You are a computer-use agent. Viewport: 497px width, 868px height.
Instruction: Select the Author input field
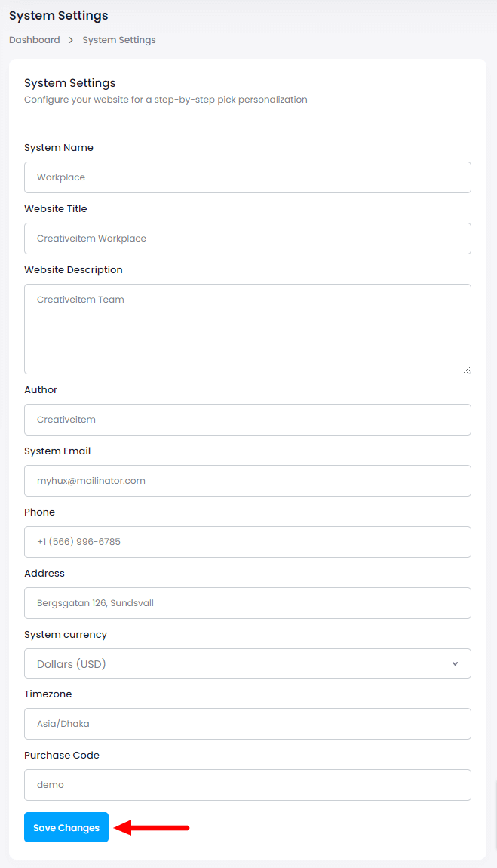[247, 420]
